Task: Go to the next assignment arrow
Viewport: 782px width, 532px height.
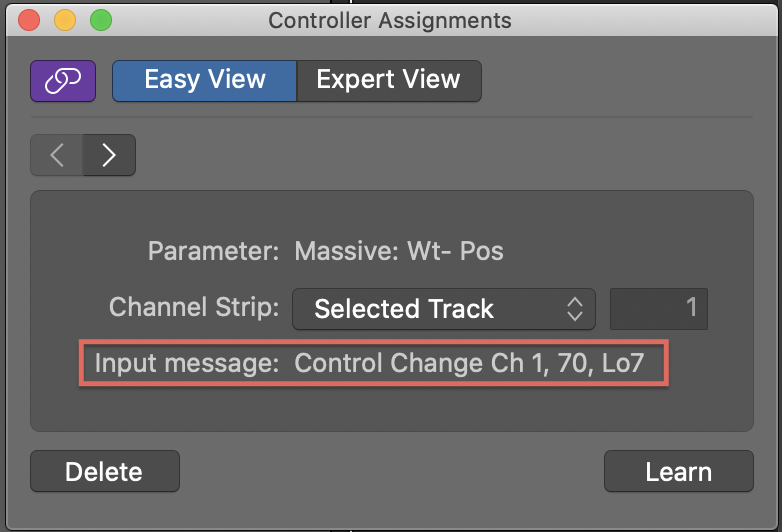Action: pyautogui.click(x=109, y=155)
